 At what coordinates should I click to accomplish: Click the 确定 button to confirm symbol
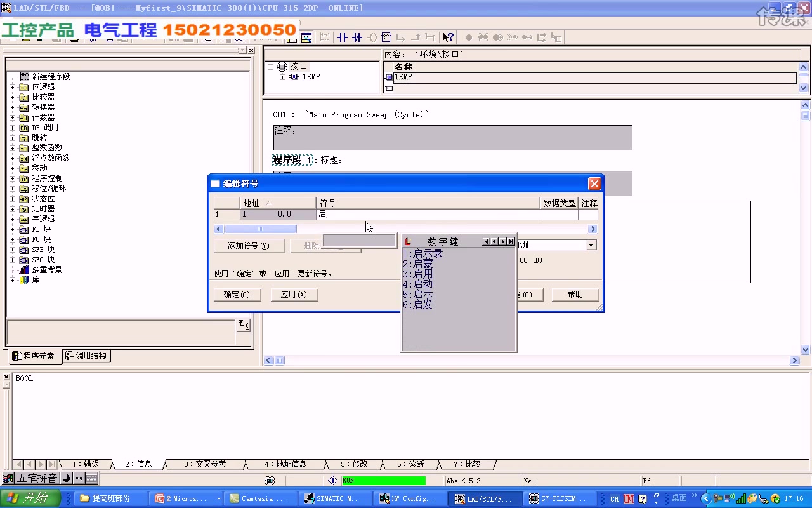237,294
